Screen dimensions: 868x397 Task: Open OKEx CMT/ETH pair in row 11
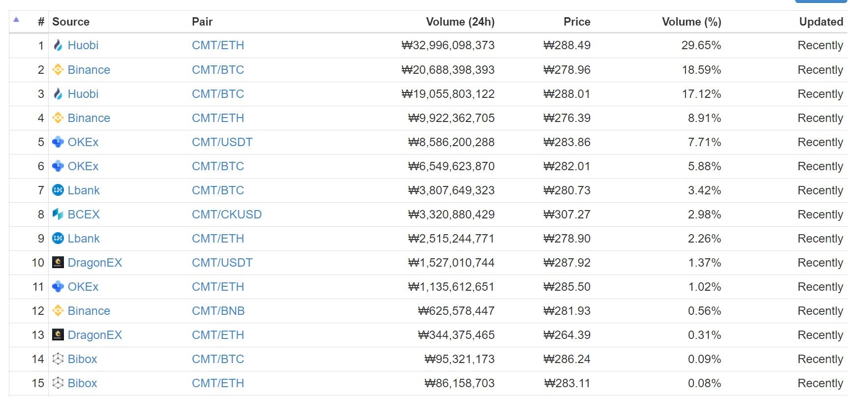pyautogui.click(x=218, y=286)
